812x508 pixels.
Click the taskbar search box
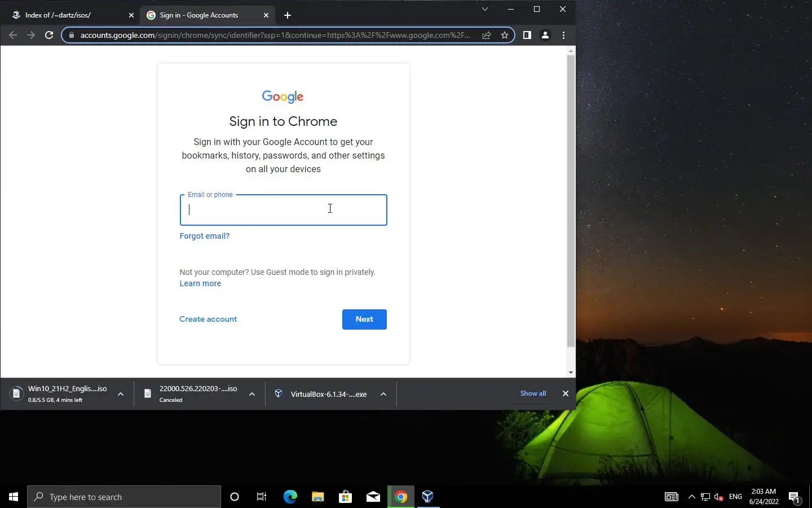point(124,497)
